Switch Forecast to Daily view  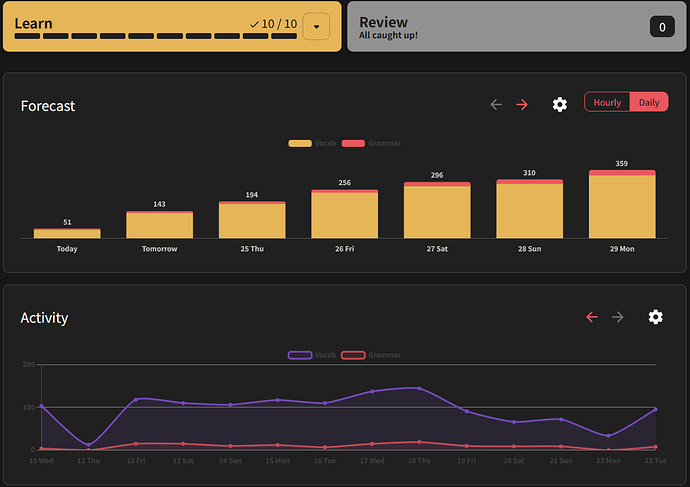[649, 102]
